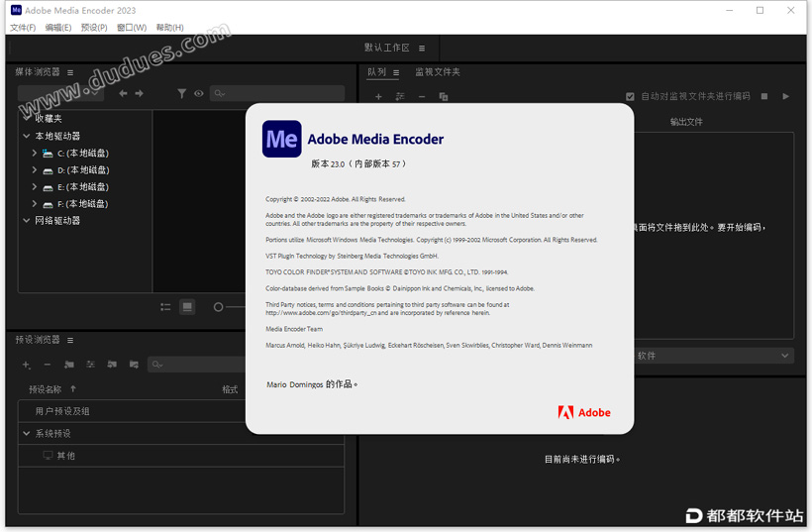812x532 pixels.
Task: Delete preset with minus icon
Action: click(48, 365)
